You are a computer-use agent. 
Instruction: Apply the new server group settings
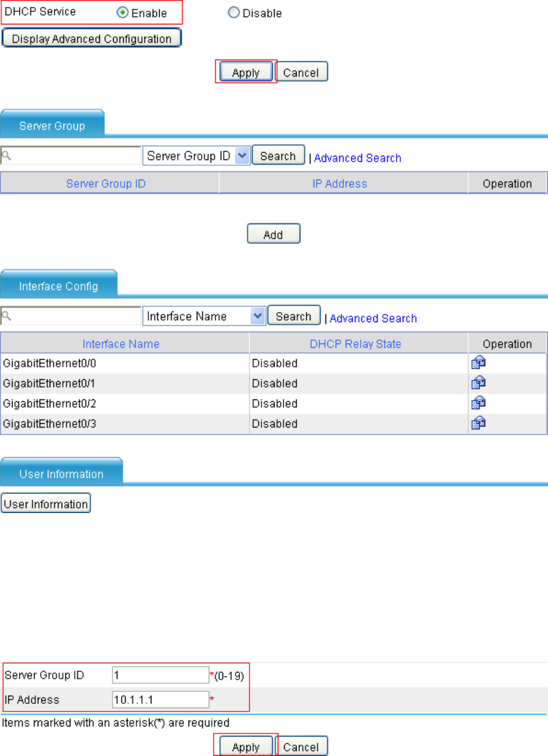point(246,747)
